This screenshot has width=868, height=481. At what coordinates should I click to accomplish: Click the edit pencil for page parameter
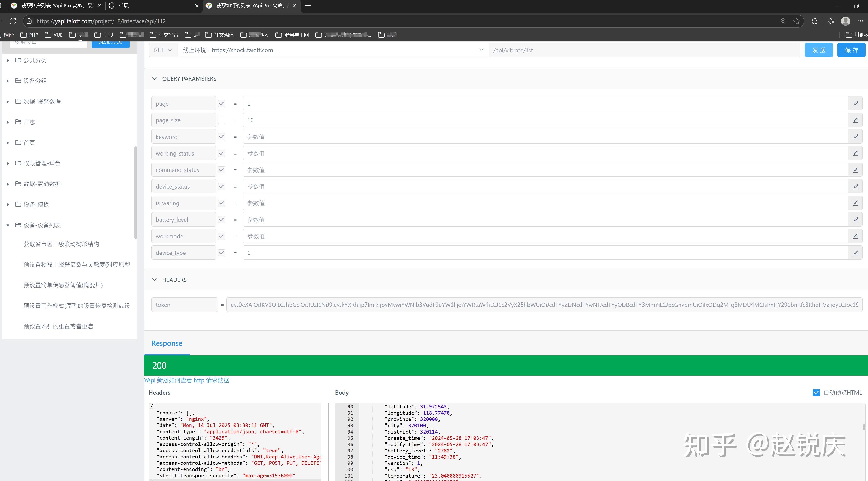click(x=855, y=103)
